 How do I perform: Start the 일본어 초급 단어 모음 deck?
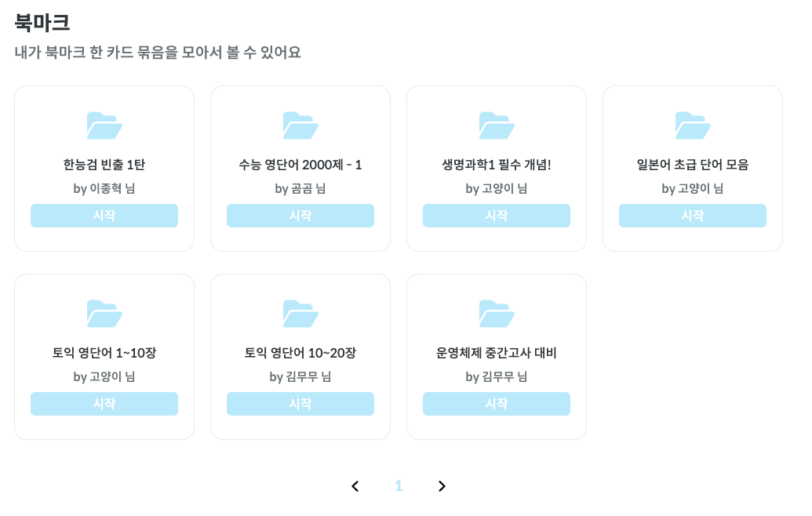point(692,216)
